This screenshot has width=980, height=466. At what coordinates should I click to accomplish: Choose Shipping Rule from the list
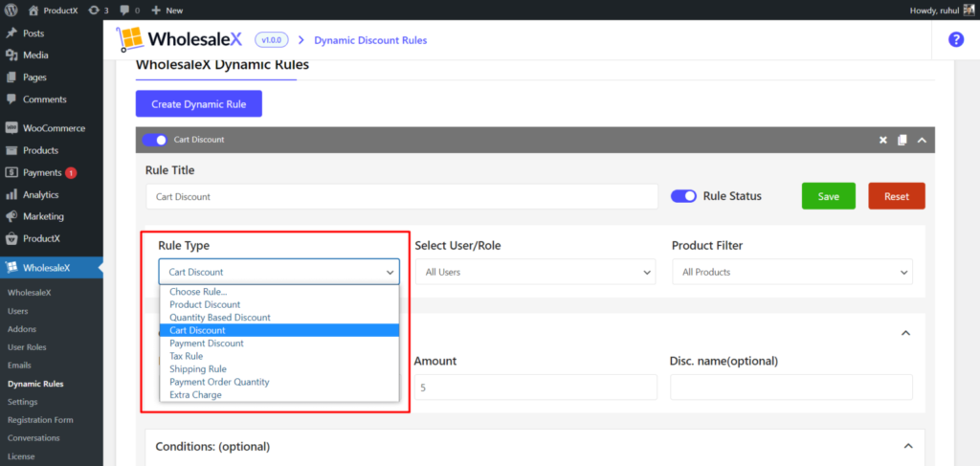[198, 368]
